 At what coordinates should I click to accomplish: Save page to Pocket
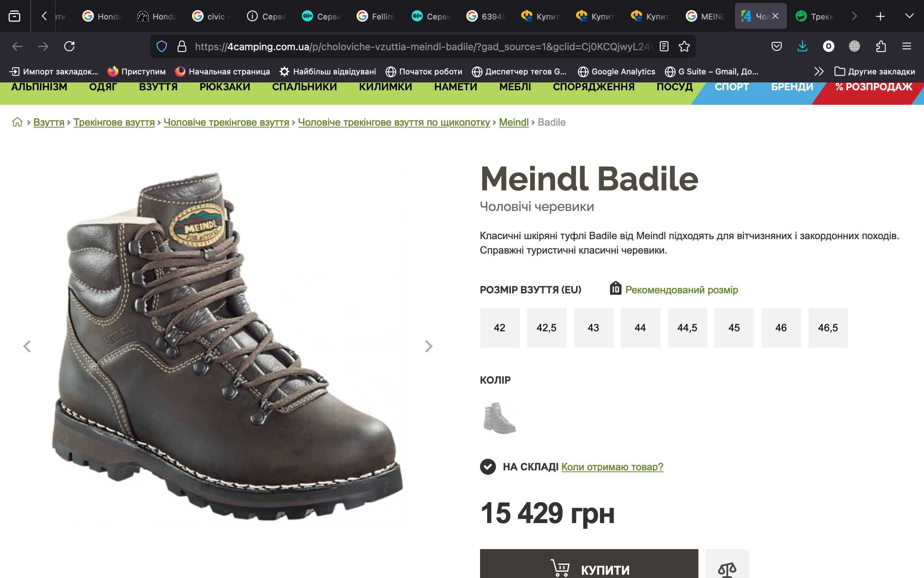click(x=776, y=47)
